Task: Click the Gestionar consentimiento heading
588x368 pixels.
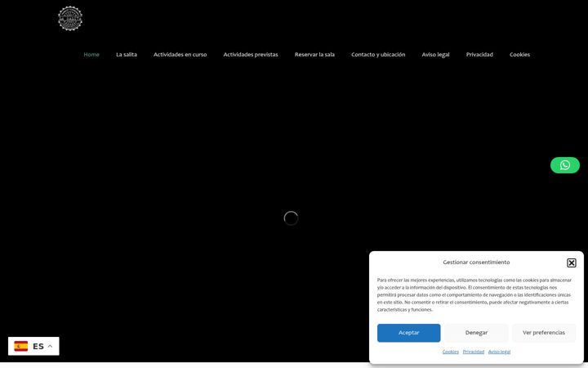Action: 476,263
